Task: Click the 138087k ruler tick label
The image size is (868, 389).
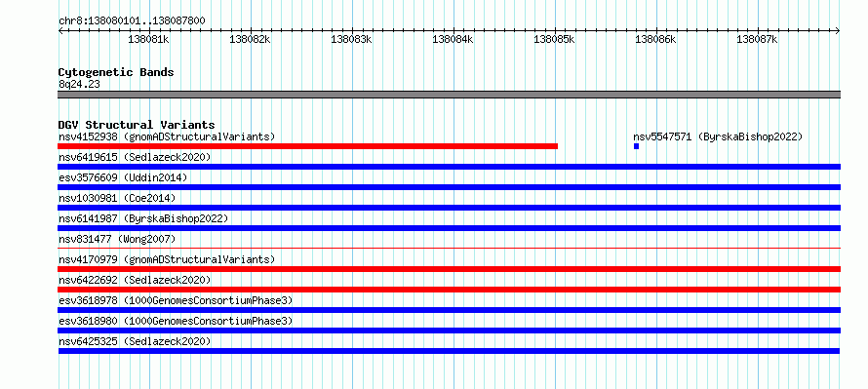Action: 757,40
